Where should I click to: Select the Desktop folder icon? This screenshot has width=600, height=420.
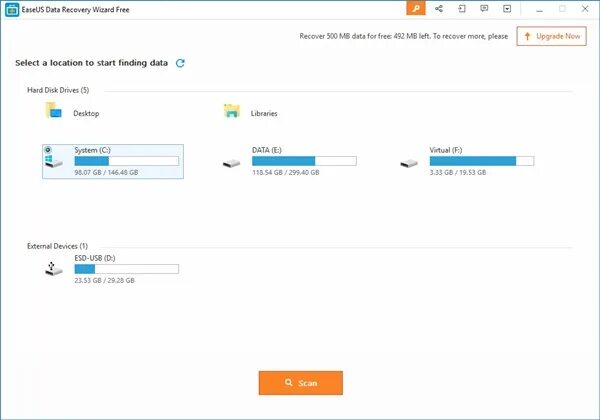[54, 110]
